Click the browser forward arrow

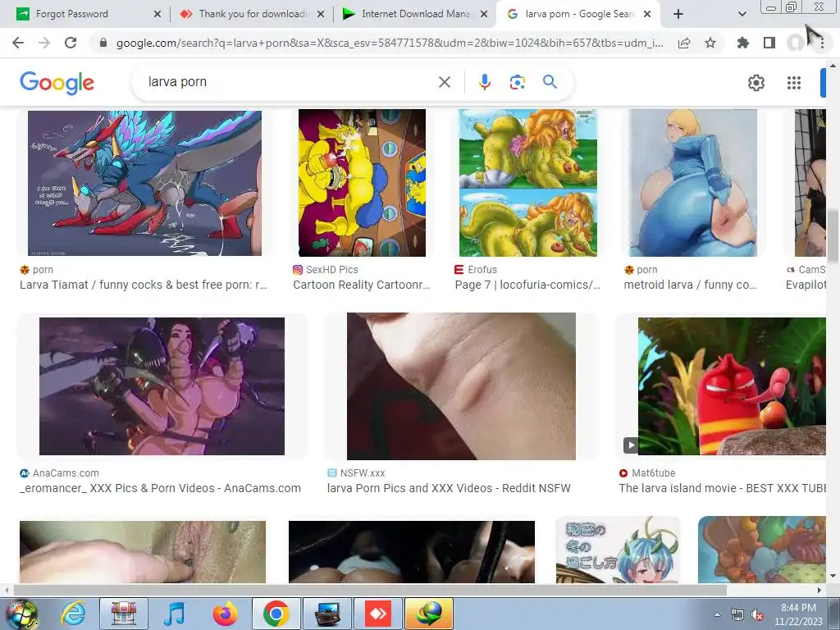tap(44, 43)
